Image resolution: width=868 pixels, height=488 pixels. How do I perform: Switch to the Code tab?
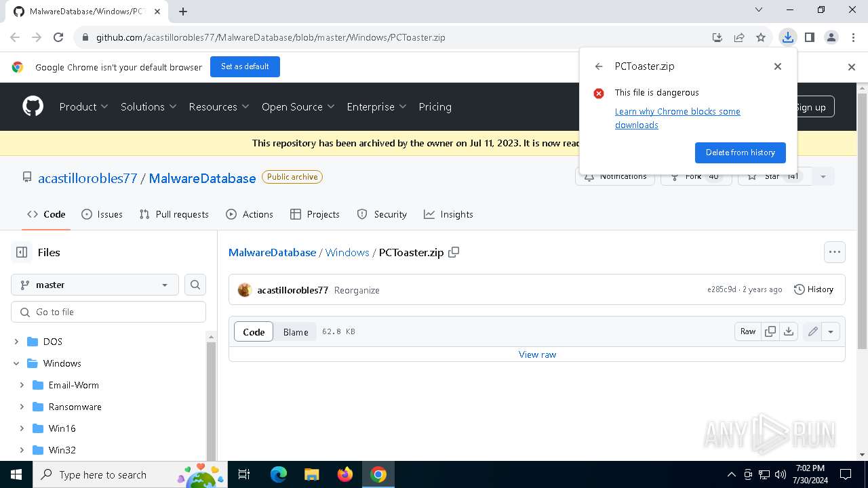click(x=46, y=214)
